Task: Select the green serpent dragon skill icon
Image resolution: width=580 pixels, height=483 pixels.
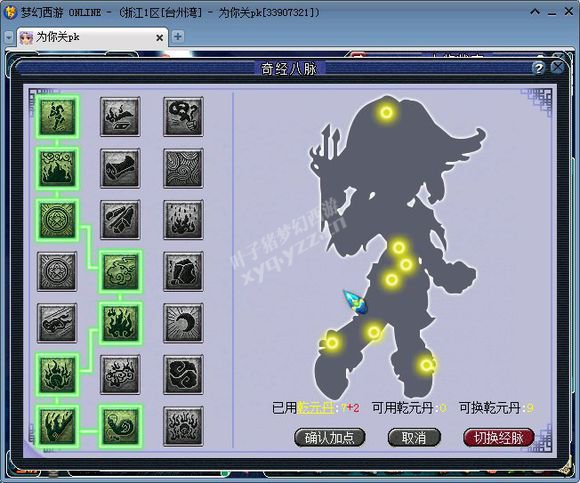Action: [120, 426]
